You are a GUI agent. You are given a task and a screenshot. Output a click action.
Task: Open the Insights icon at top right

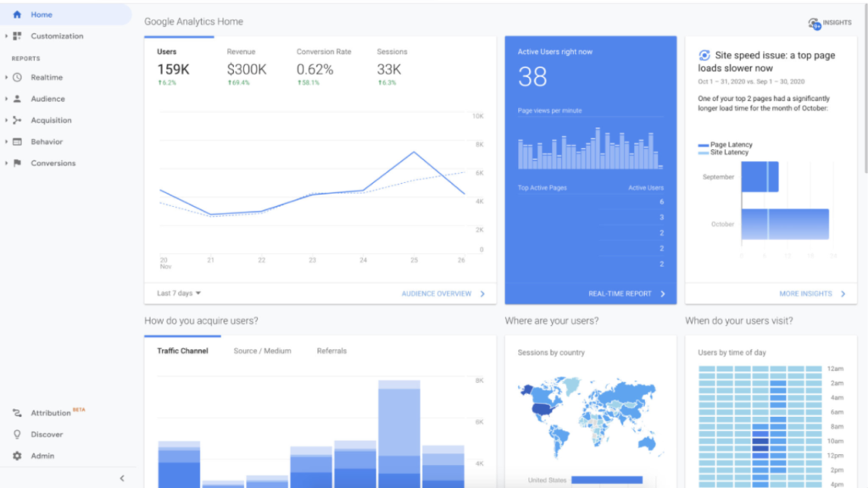(815, 23)
